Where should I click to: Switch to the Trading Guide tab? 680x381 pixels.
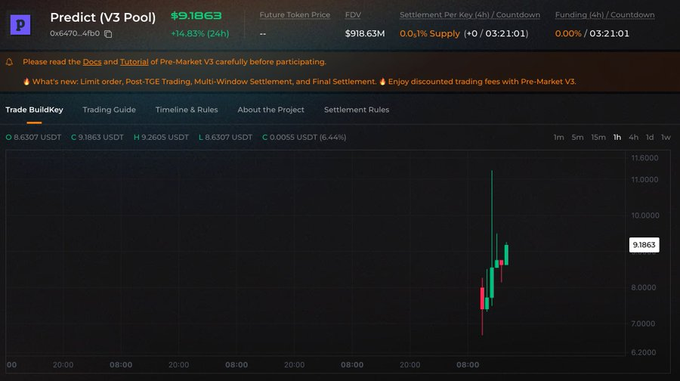109,110
